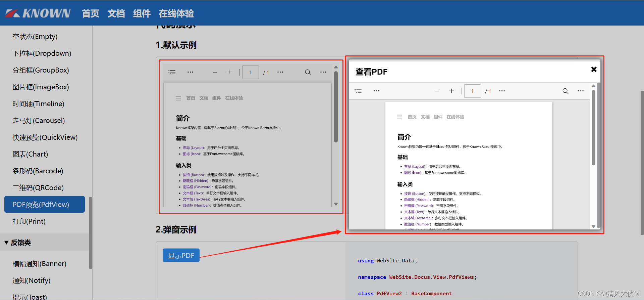Open settings ellipsis at right of dialog toolbar
Viewport: 644px width, 300px height.
[581, 91]
